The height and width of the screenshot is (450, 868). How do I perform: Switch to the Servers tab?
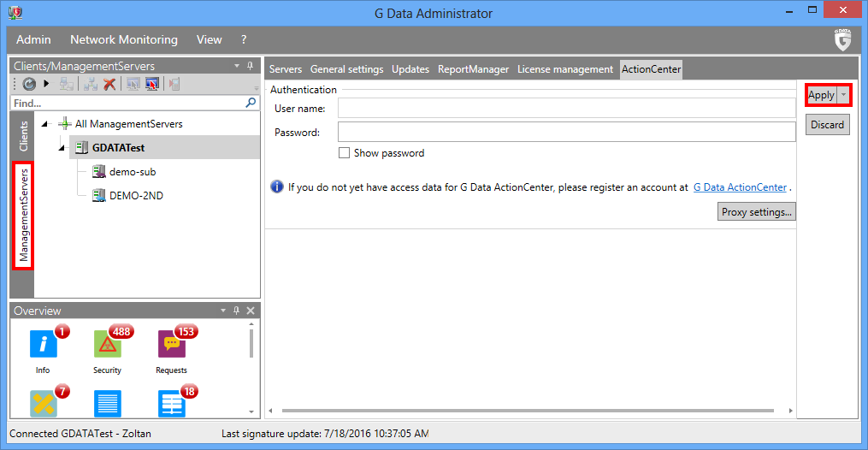286,69
